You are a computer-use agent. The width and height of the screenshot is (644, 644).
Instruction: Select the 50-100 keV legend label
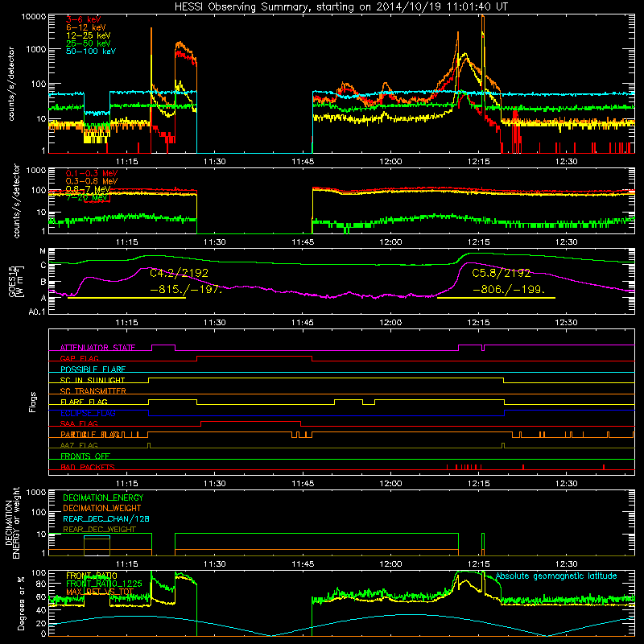pos(91,51)
